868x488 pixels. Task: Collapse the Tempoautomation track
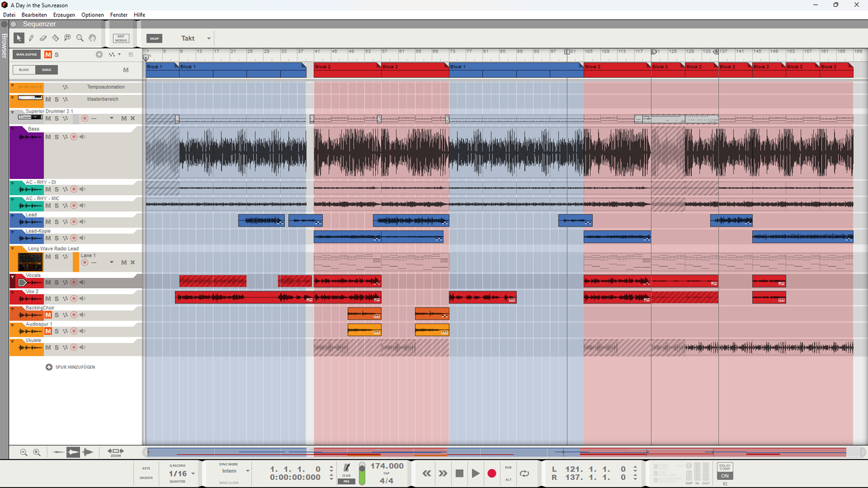point(12,85)
